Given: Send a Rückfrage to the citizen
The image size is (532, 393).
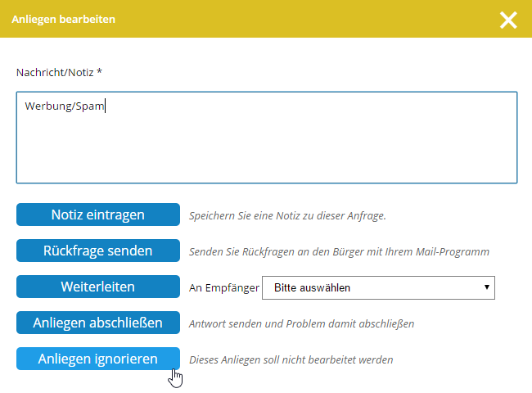Looking at the screenshot, I should tap(98, 251).
